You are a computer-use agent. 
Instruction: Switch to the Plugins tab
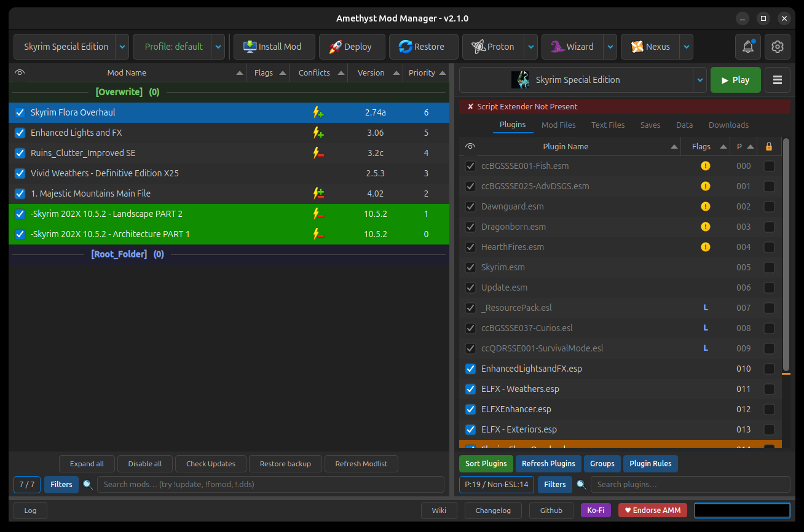[x=513, y=125]
